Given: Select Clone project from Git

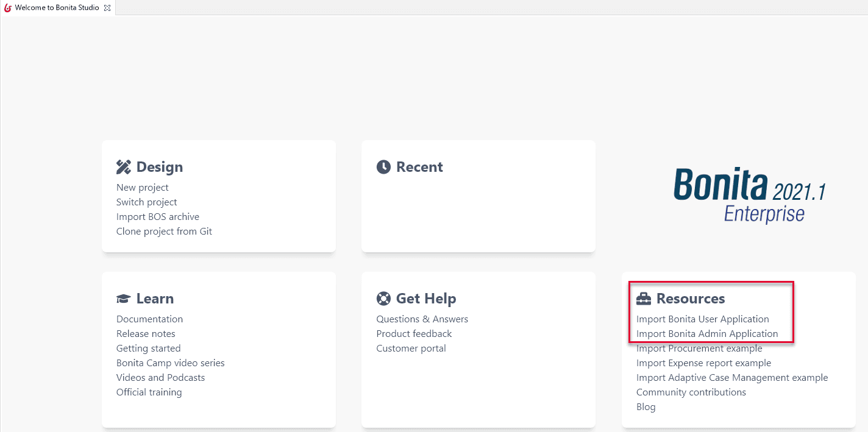Looking at the screenshot, I should (x=164, y=232).
